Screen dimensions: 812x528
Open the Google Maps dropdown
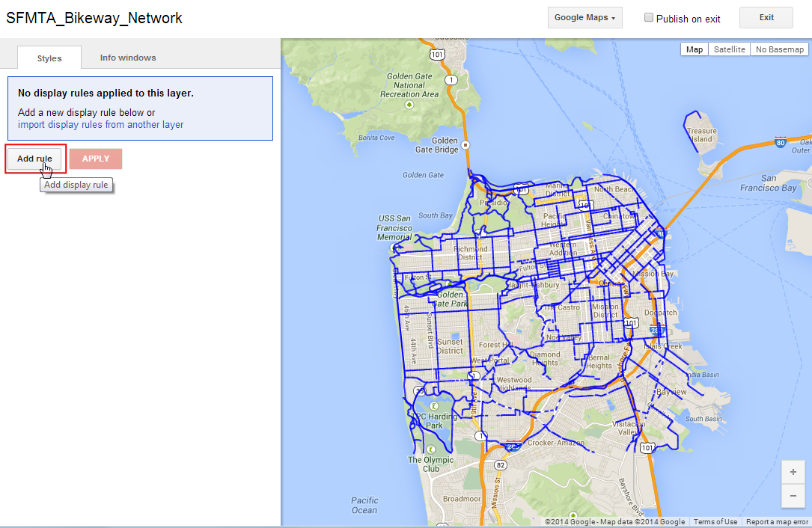[x=585, y=18]
